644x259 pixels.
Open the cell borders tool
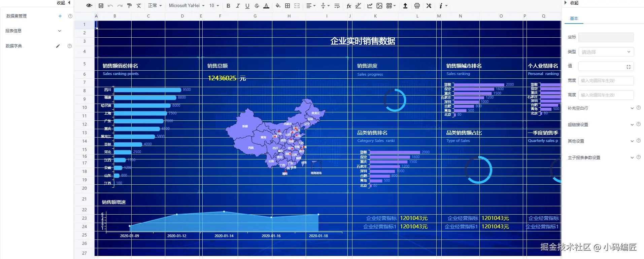click(x=287, y=6)
